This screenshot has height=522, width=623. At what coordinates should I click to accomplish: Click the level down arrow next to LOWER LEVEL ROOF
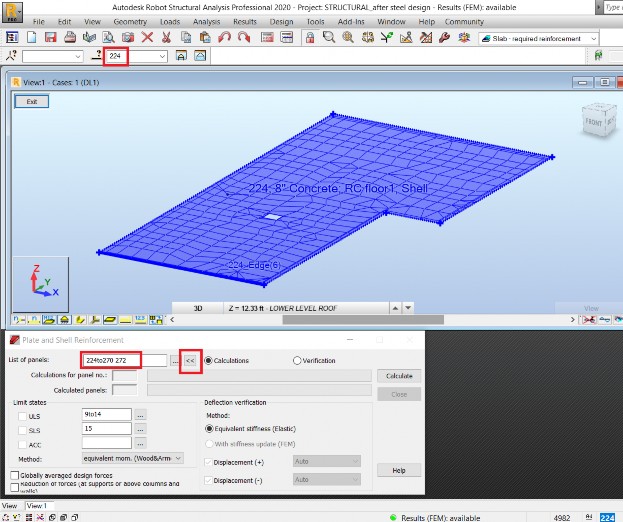click(x=408, y=308)
